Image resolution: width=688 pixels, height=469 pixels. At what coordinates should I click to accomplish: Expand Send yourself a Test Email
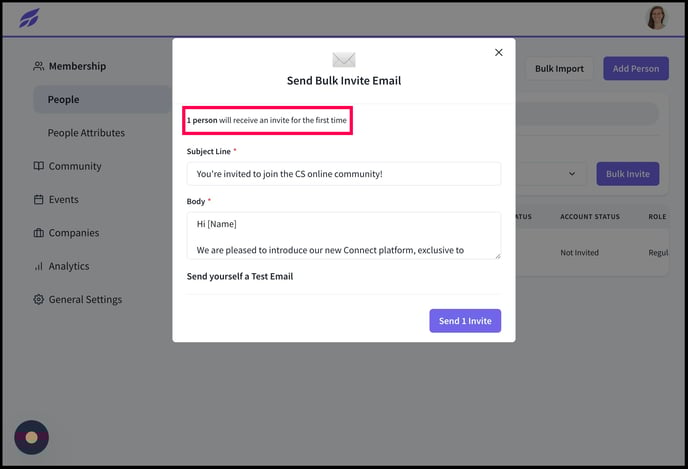point(240,276)
